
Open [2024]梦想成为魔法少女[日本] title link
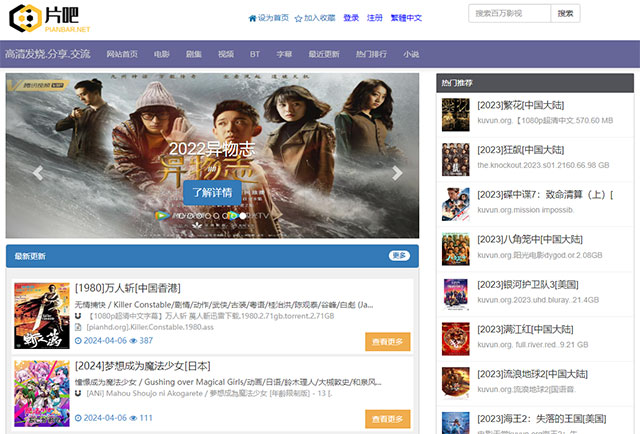143,366
